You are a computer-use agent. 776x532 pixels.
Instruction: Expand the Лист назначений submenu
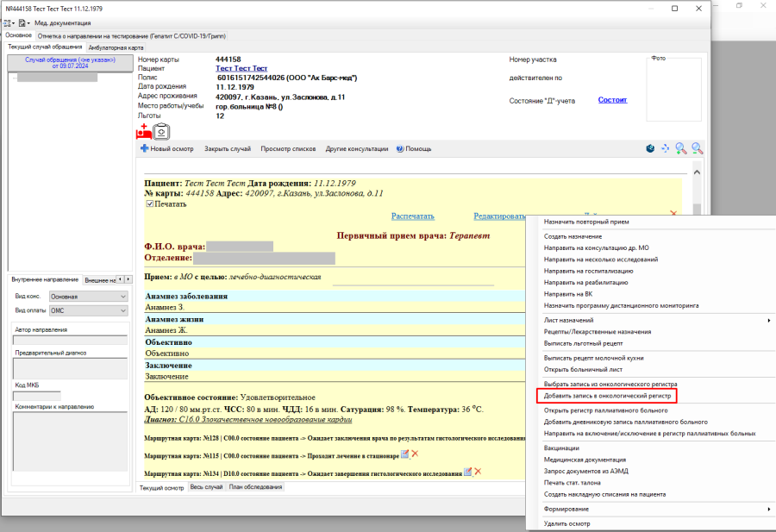click(x=657, y=320)
